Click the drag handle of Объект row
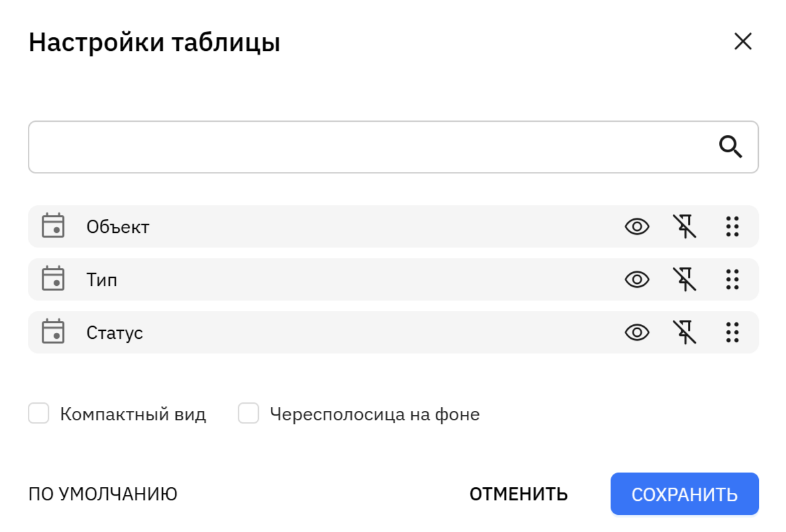This screenshot has height=532, width=786. click(x=732, y=226)
